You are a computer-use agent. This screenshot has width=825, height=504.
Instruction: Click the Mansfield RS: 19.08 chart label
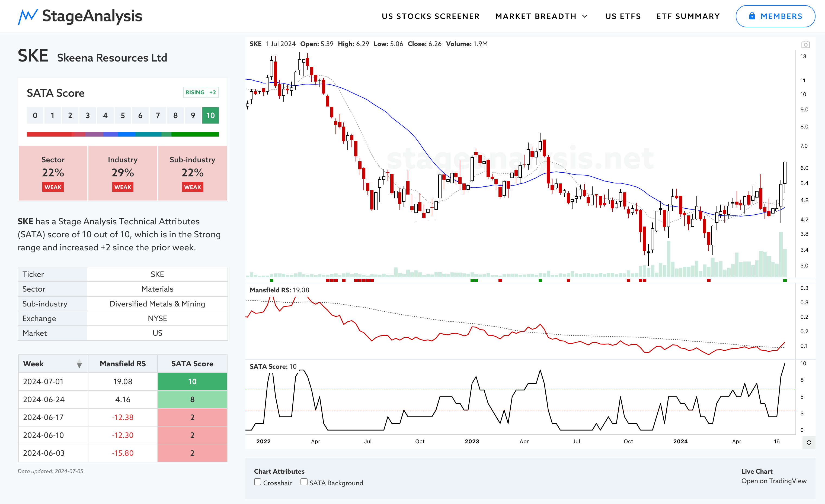pos(279,290)
